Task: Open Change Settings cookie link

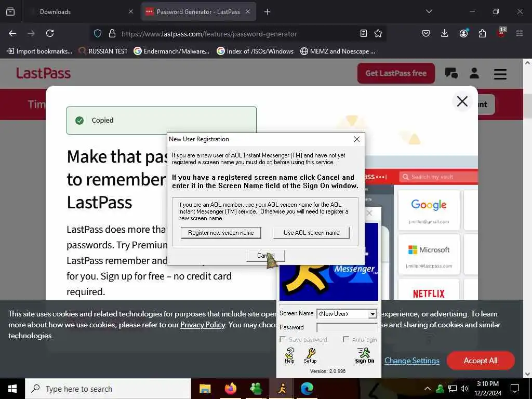Action: click(x=412, y=361)
